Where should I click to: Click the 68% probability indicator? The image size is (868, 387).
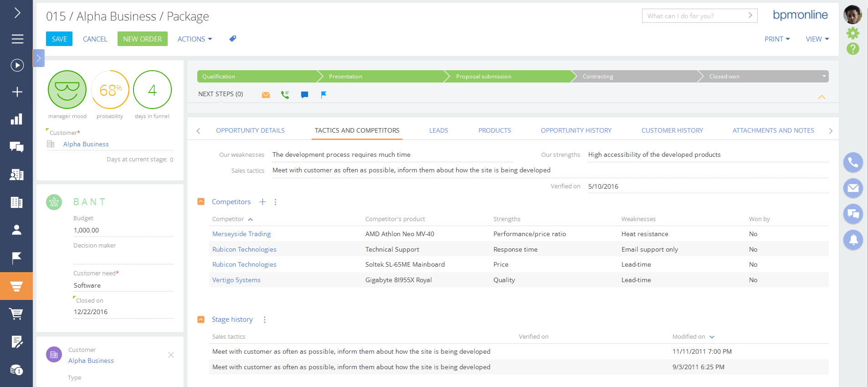(110, 90)
